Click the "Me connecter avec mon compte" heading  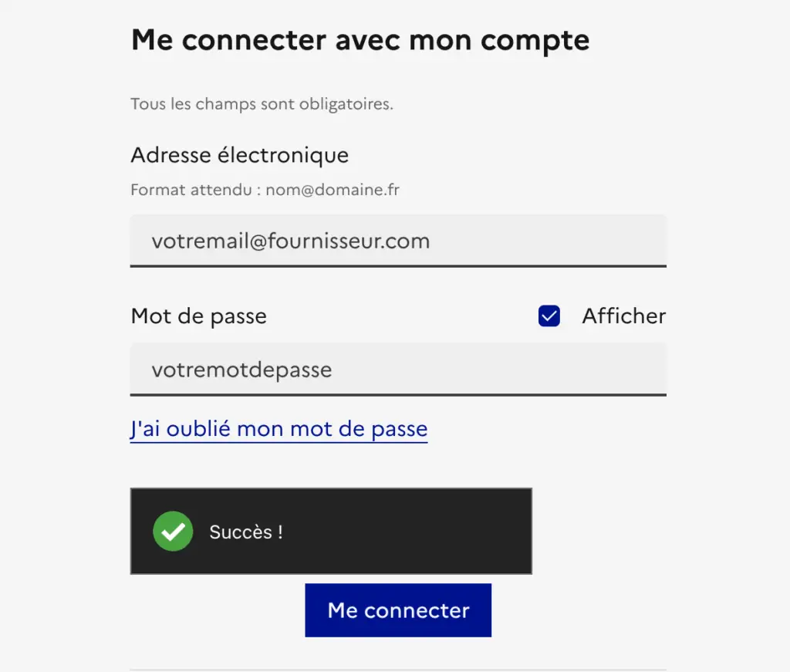[x=360, y=40]
